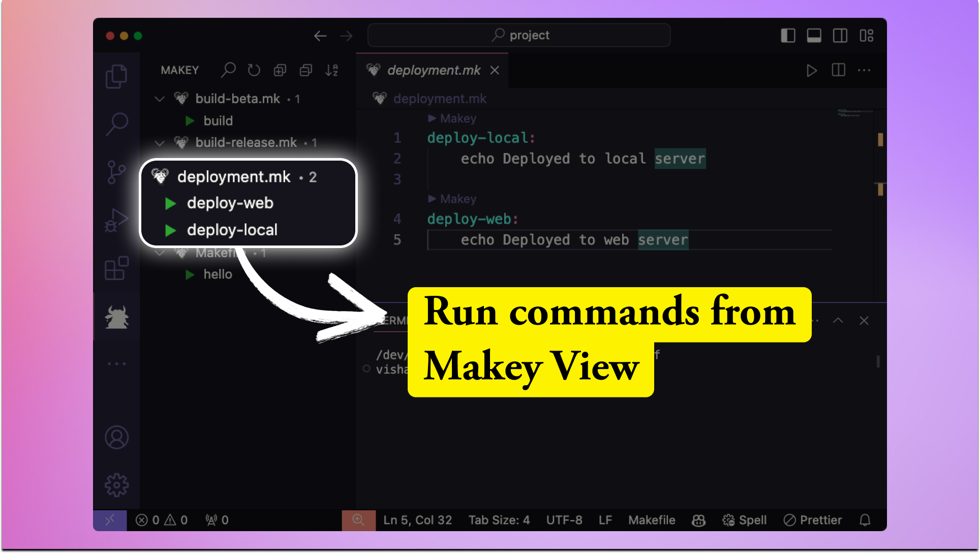The height and width of the screenshot is (553, 980).
Task: Expand all items in Makey panel
Action: pyautogui.click(x=280, y=70)
